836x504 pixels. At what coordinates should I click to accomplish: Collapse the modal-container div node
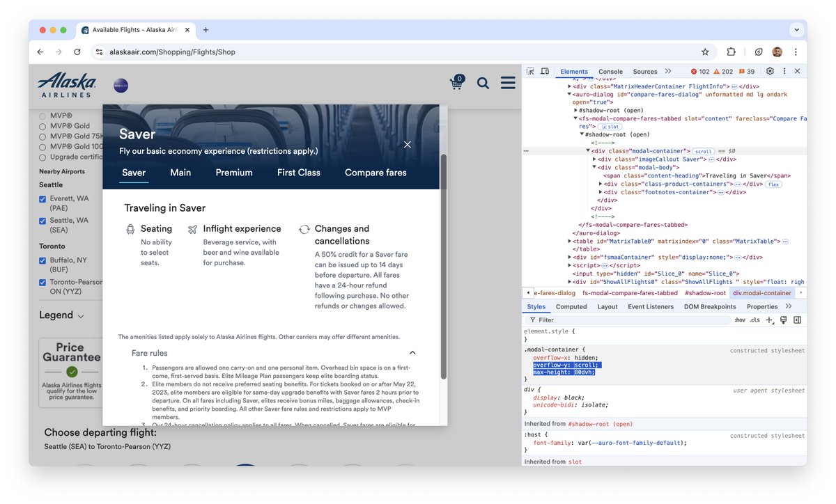click(x=588, y=151)
